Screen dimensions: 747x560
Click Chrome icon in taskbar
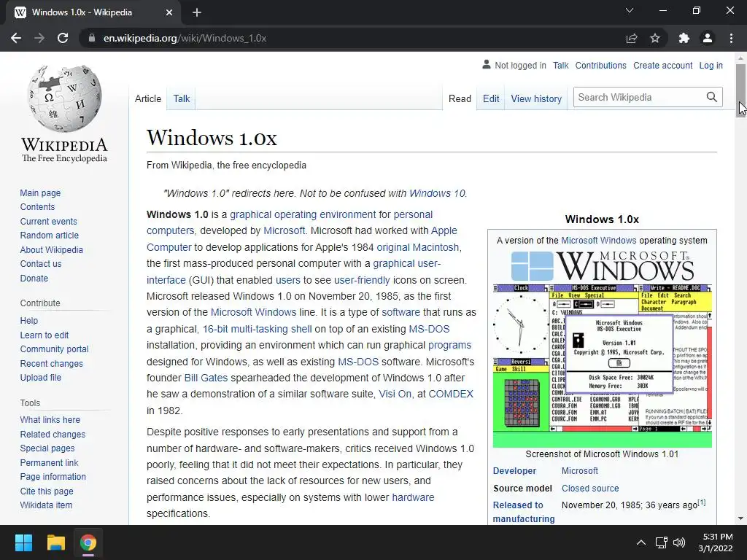tap(88, 542)
